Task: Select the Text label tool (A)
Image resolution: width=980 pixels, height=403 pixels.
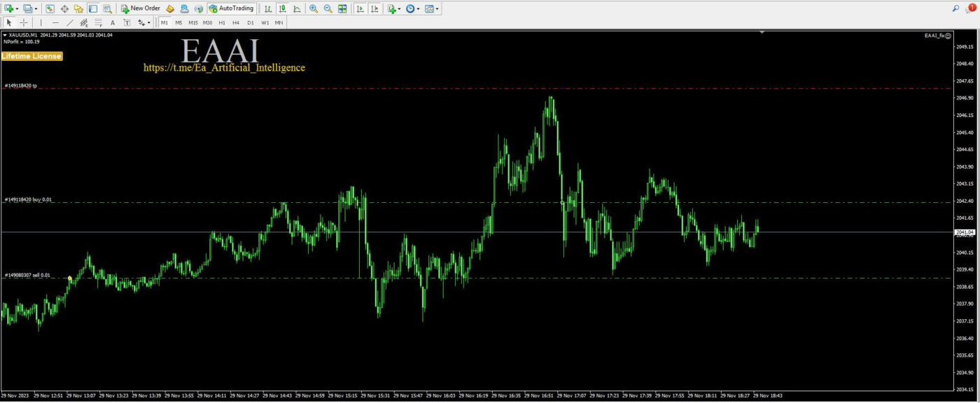Action: 112,22
